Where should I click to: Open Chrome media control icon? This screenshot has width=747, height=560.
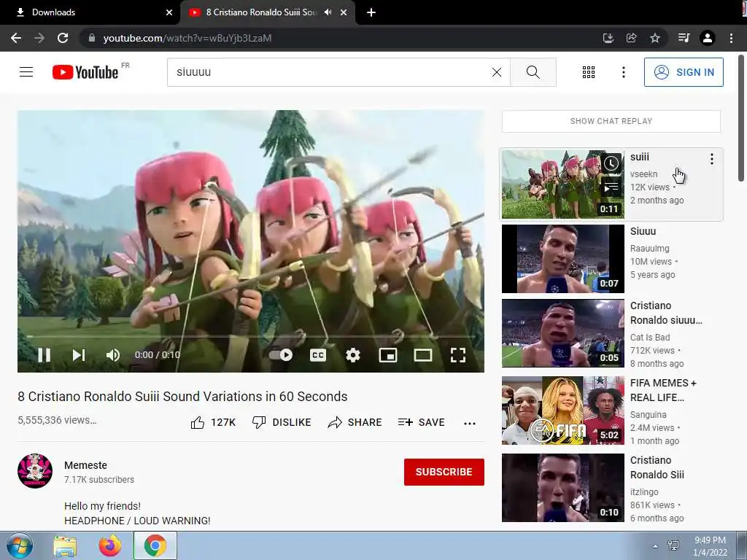pyautogui.click(x=684, y=38)
